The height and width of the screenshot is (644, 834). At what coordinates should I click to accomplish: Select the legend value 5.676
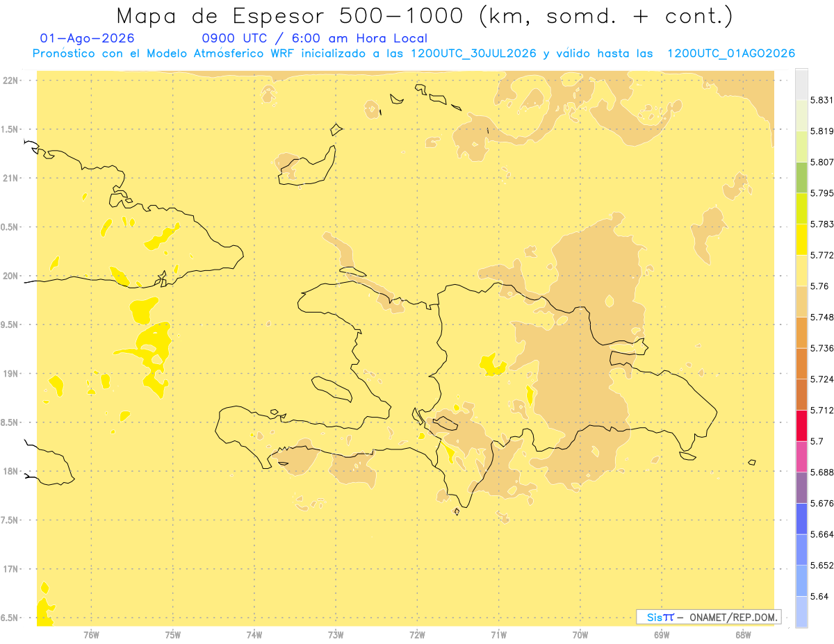point(821,503)
